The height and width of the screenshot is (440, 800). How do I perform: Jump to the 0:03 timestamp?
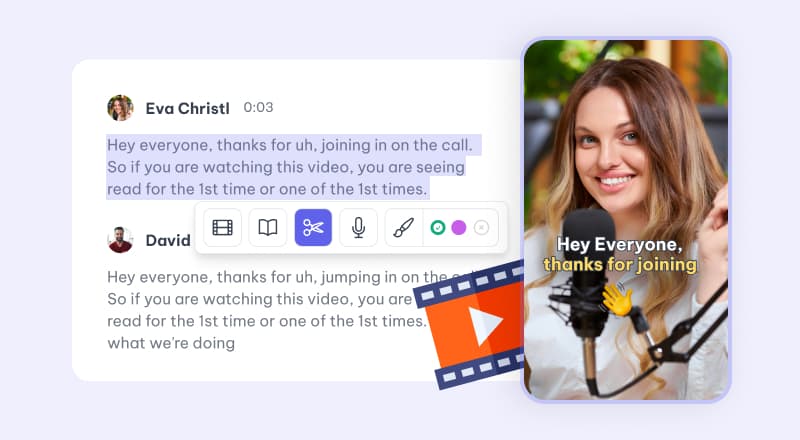coord(258,108)
